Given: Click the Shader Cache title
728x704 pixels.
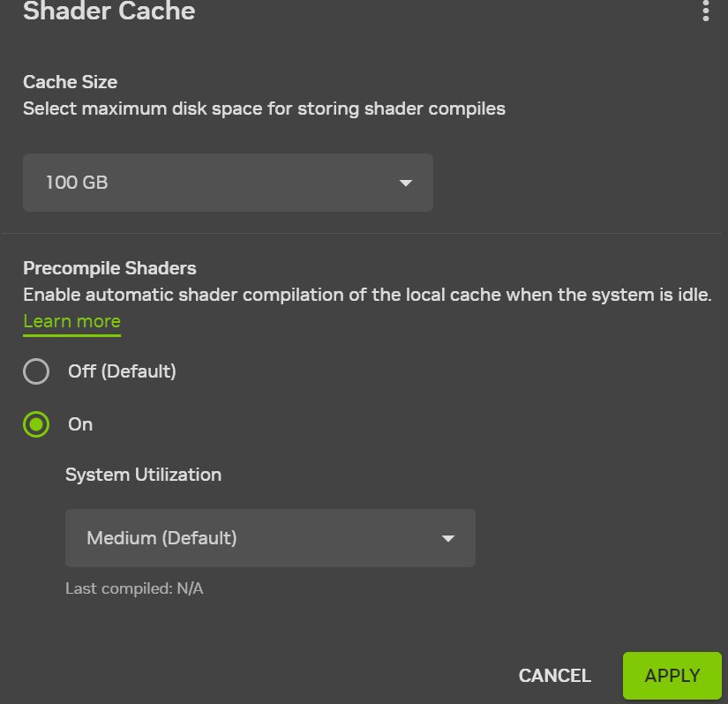Looking at the screenshot, I should (109, 11).
